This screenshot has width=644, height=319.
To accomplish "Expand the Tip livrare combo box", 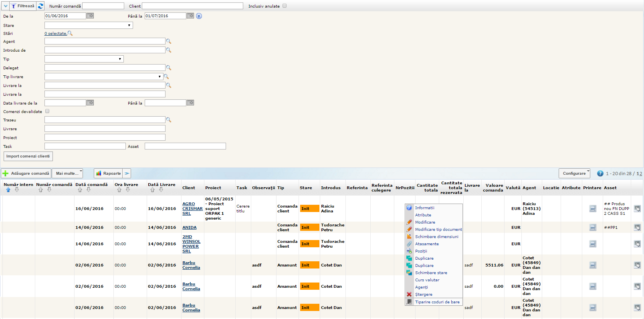I will click(103, 77).
